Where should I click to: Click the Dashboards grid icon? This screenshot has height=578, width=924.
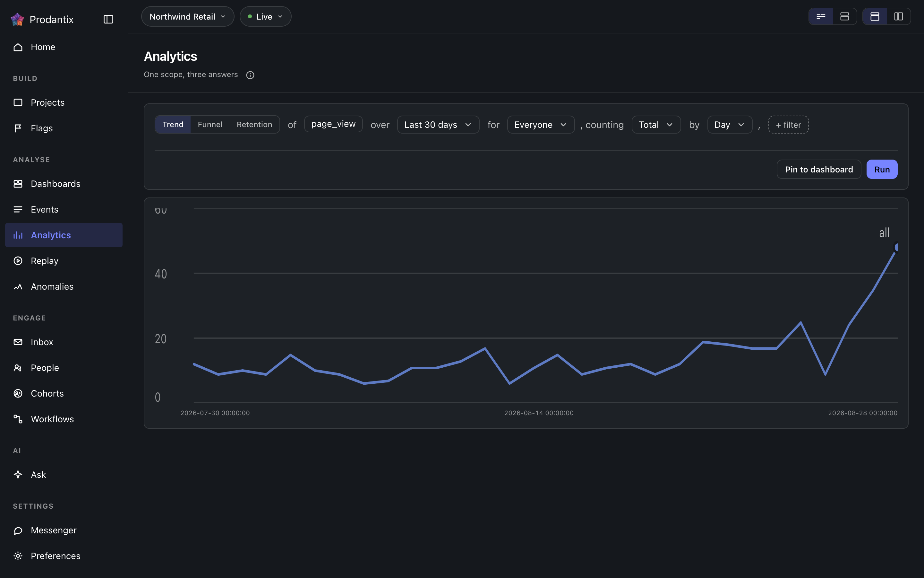[x=18, y=184]
